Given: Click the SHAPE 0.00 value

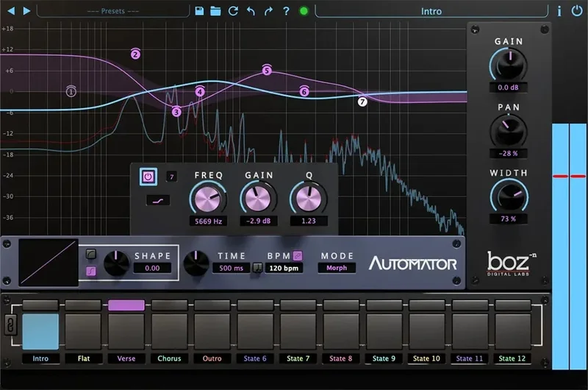Looking at the screenshot, I should coord(152,268).
